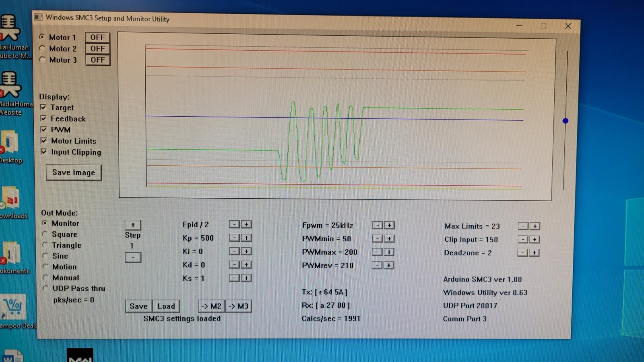Decrease Step with minus button
The height and width of the screenshot is (362, 644).
[133, 257]
